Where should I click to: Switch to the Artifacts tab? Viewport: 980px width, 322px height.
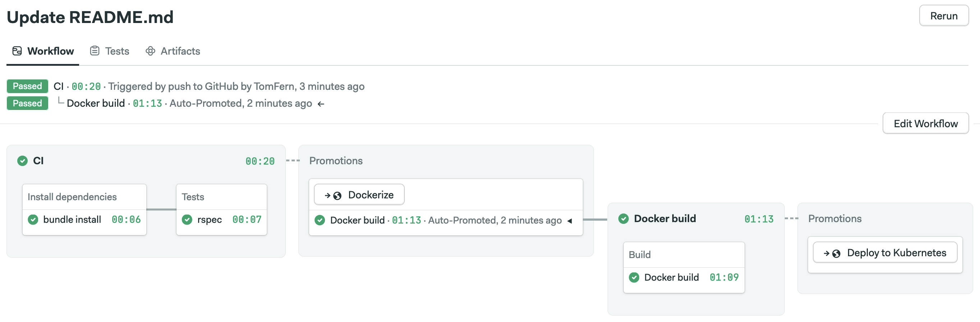click(x=180, y=51)
